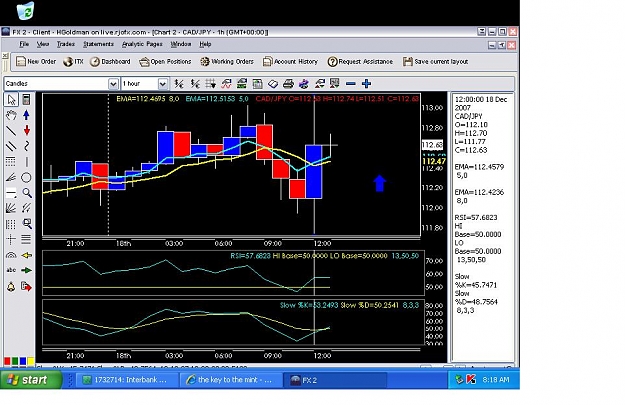The image size is (625, 405).
Task: Zoom out chart with minus icon
Action: (351, 84)
